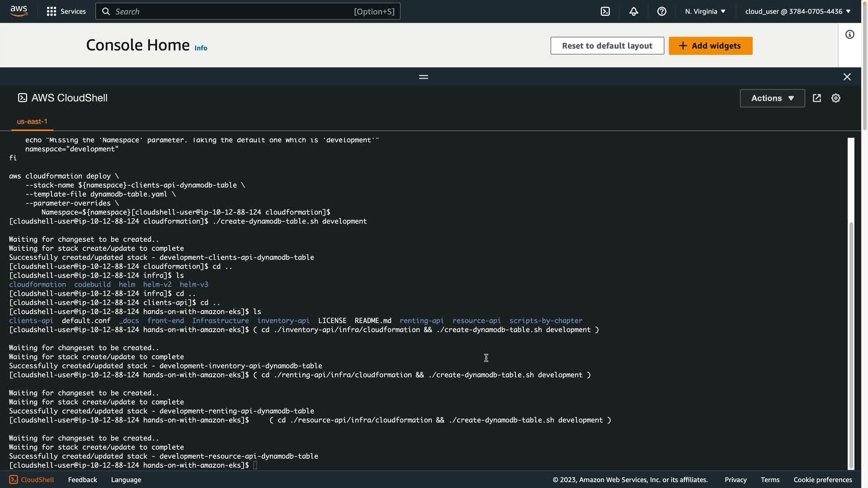Click the CloudShell icon in top navigation

pyautogui.click(x=605, y=11)
